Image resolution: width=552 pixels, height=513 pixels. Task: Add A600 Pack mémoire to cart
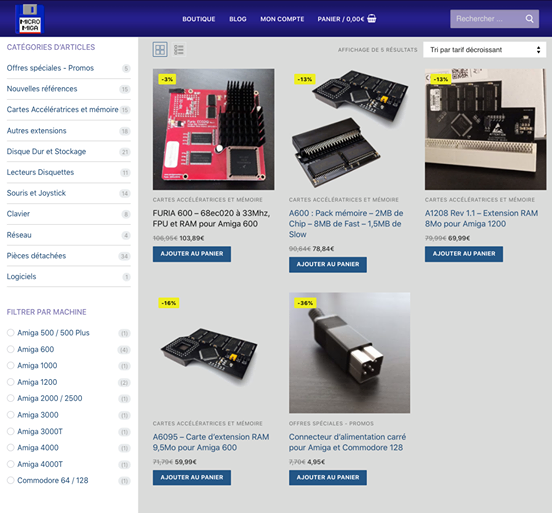(x=328, y=264)
